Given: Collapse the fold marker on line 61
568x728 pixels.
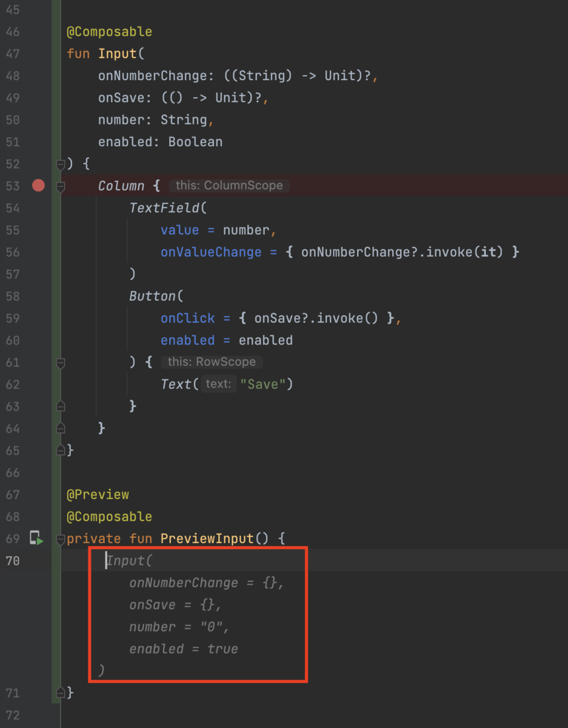Looking at the screenshot, I should point(60,363).
